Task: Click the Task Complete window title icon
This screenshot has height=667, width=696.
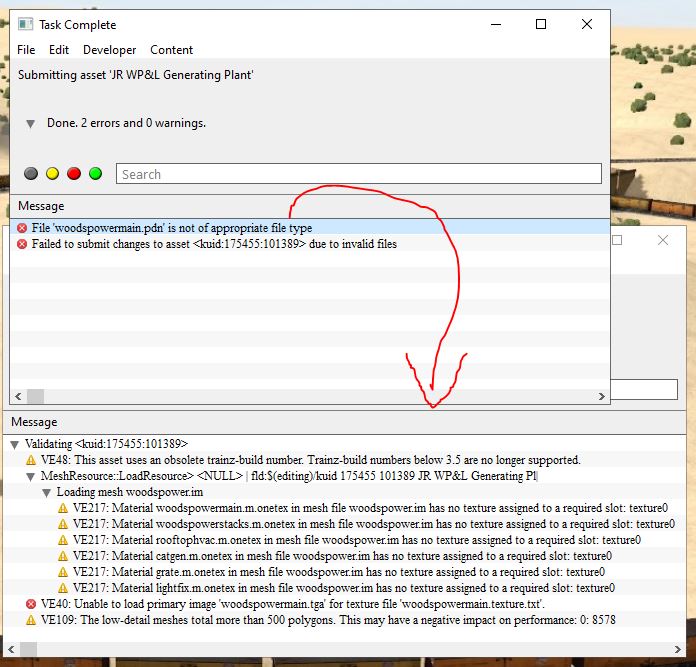Action: [25, 24]
